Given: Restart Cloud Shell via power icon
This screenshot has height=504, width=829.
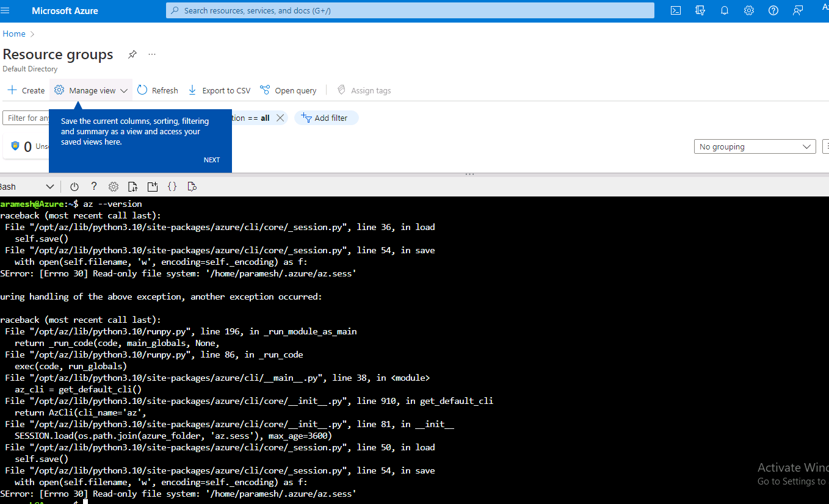Looking at the screenshot, I should 74,187.
